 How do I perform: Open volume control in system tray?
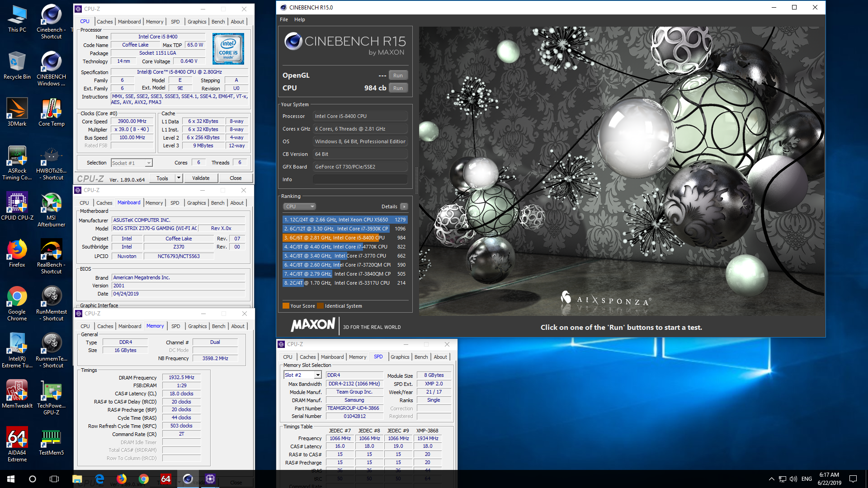click(x=793, y=479)
